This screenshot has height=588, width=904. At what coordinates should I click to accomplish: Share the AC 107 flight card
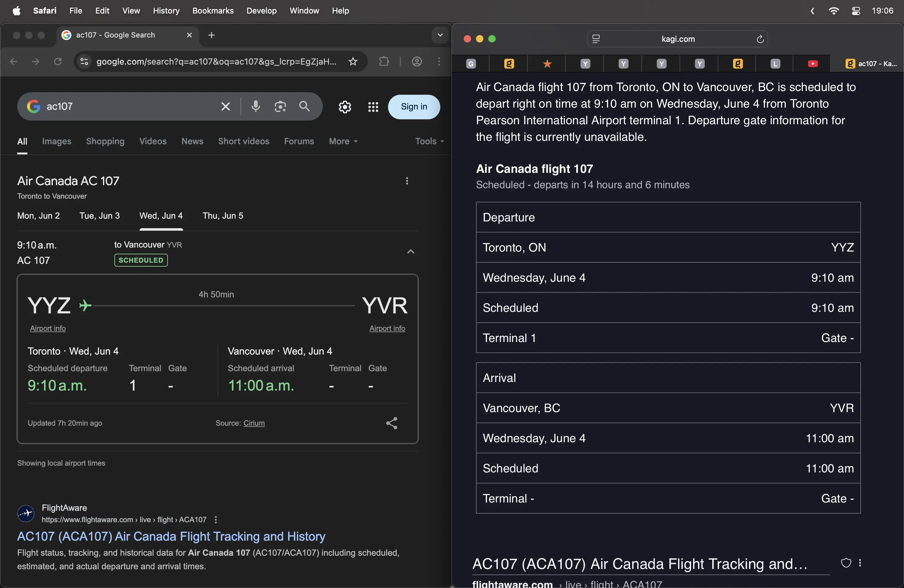[x=392, y=423]
